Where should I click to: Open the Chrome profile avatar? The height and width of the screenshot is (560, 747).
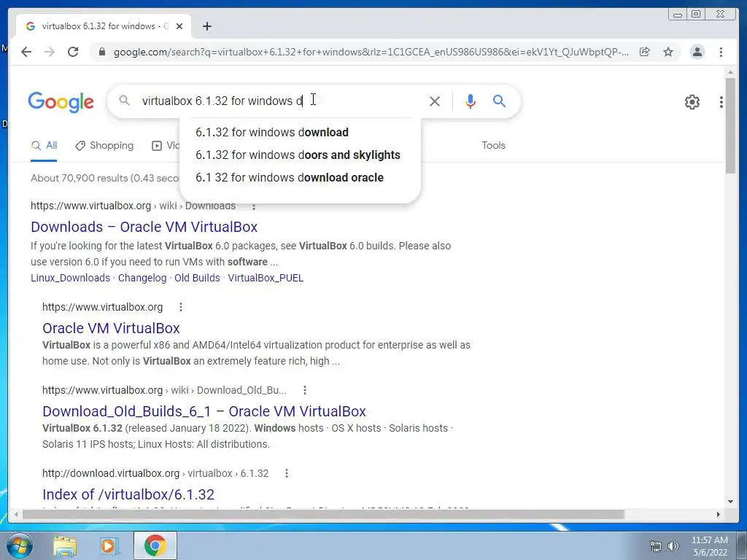coord(697,52)
